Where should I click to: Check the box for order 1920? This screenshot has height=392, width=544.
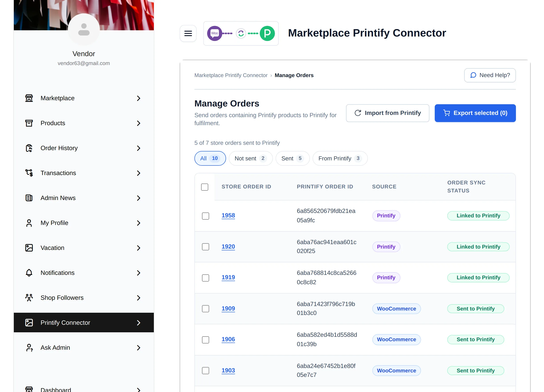[x=206, y=247]
